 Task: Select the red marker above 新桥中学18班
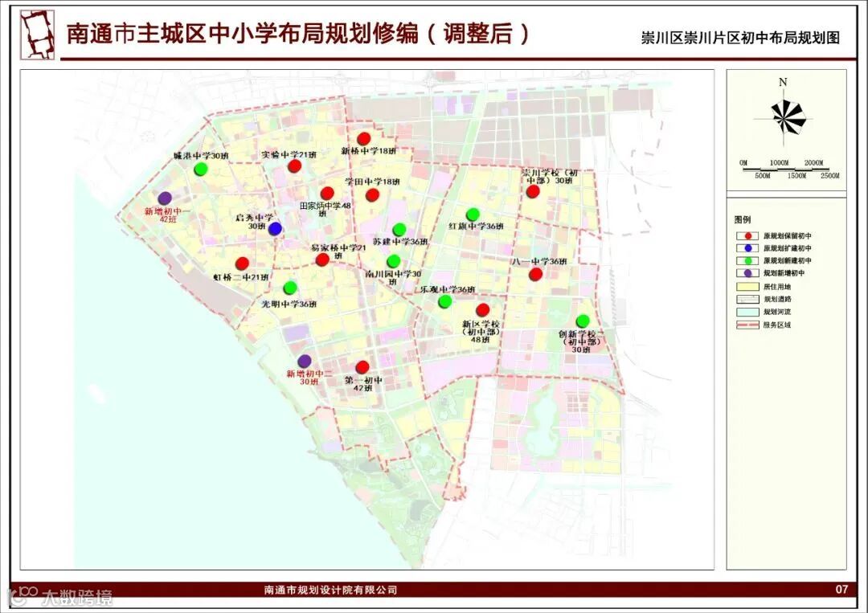[x=364, y=138]
